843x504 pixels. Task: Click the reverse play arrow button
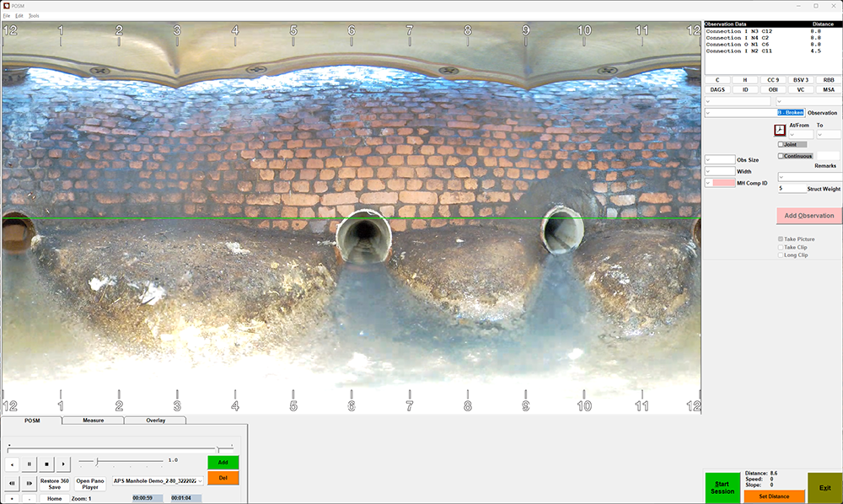click(x=12, y=464)
